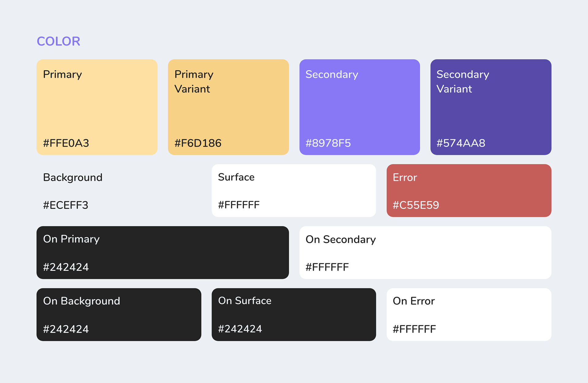Viewport: 588px width, 383px height.
Task: Select the Primary color swatch
Action: tap(97, 107)
